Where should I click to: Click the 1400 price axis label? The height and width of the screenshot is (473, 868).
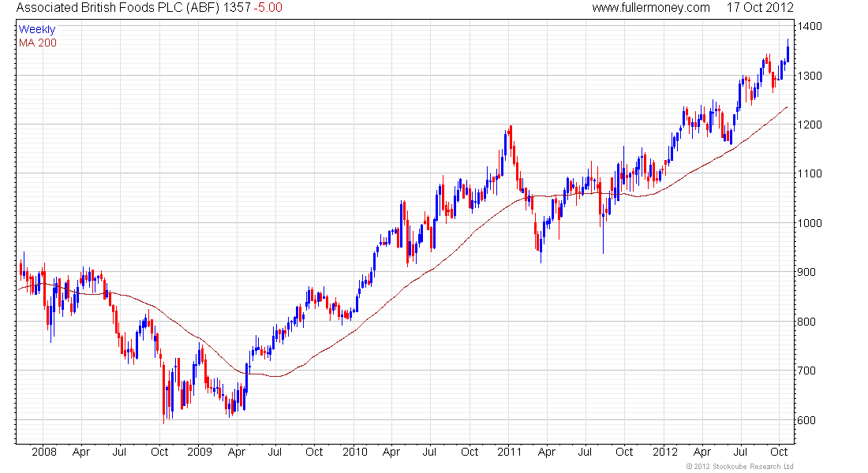click(810, 26)
